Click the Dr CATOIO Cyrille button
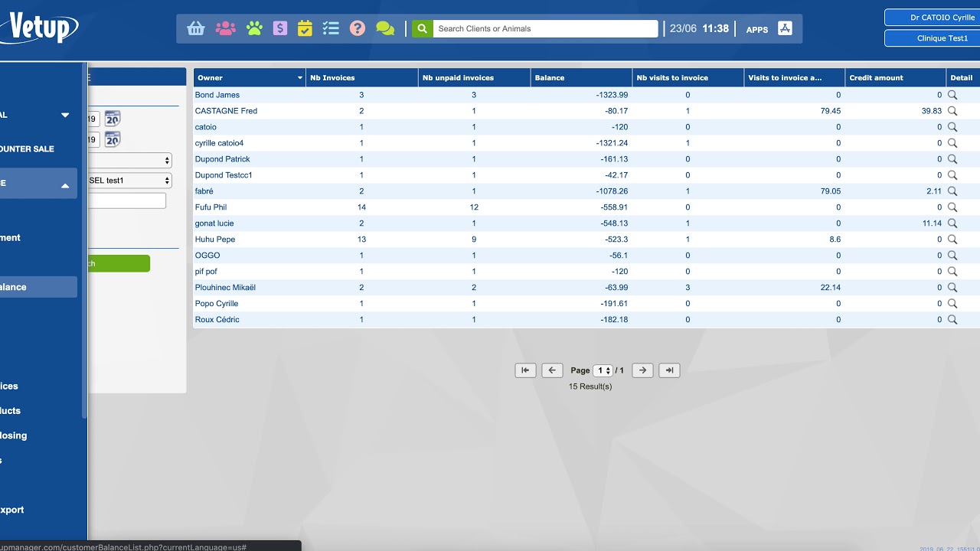This screenshot has width=980, height=551. (x=932, y=17)
